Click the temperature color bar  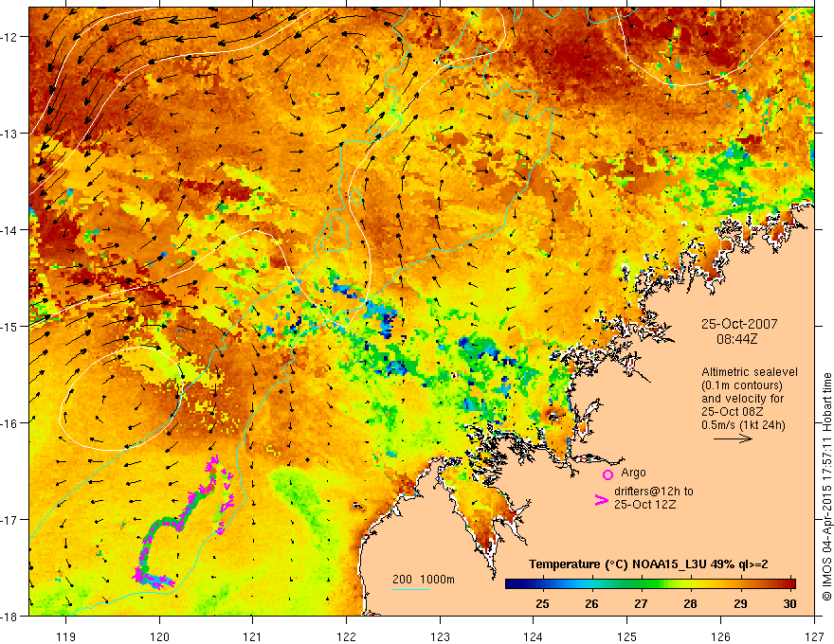[650, 583]
